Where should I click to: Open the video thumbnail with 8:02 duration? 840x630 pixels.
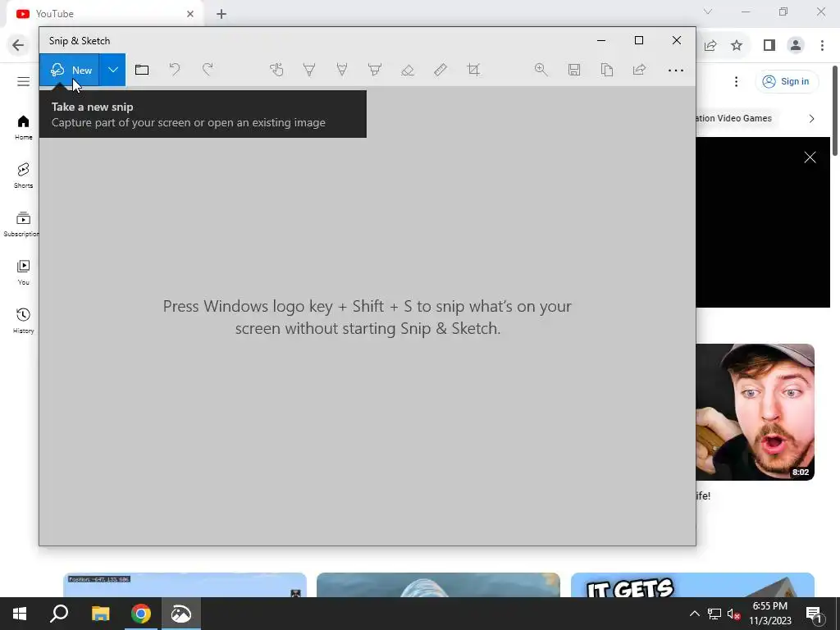(755, 412)
